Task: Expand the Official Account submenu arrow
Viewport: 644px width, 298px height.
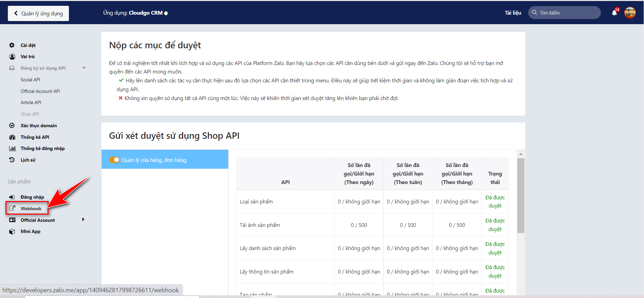Action: pos(83,220)
